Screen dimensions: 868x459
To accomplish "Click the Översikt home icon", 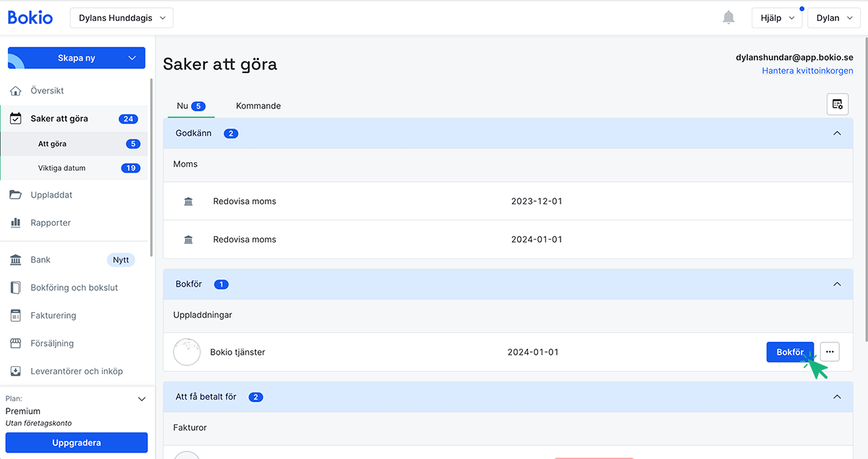I will click(x=15, y=91).
